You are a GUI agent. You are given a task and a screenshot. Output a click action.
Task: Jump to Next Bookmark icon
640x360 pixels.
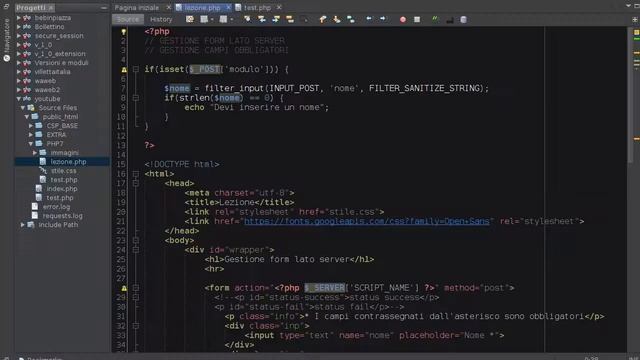coord(337,19)
